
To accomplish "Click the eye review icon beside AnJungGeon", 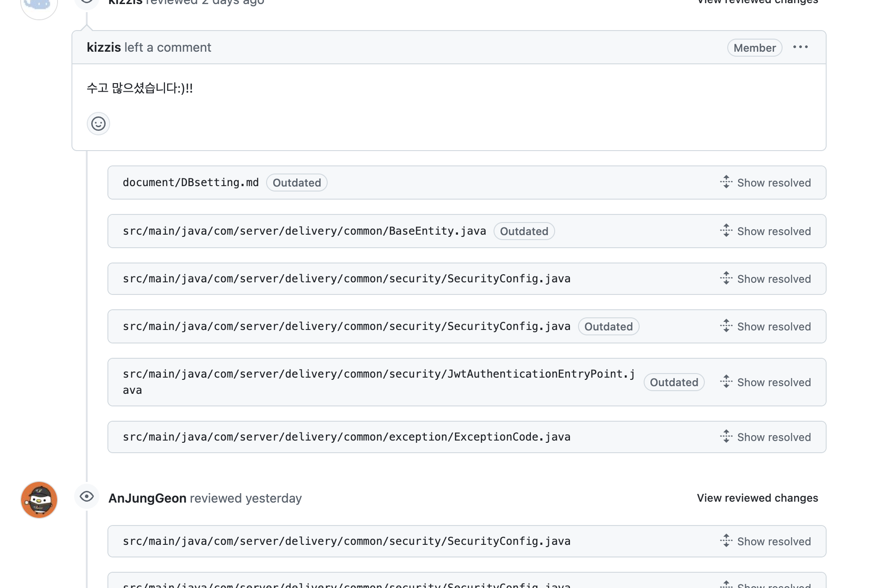I will (x=87, y=497).
